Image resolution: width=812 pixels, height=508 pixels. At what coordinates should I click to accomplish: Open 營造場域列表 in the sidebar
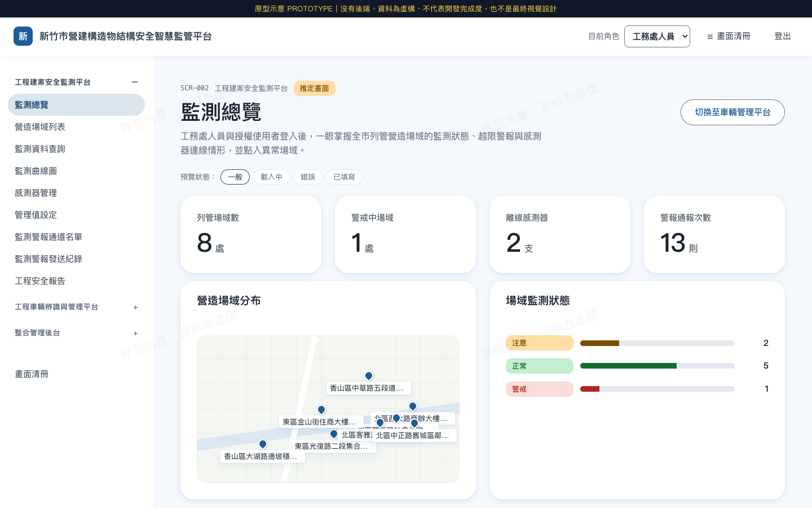click(76, 127)
